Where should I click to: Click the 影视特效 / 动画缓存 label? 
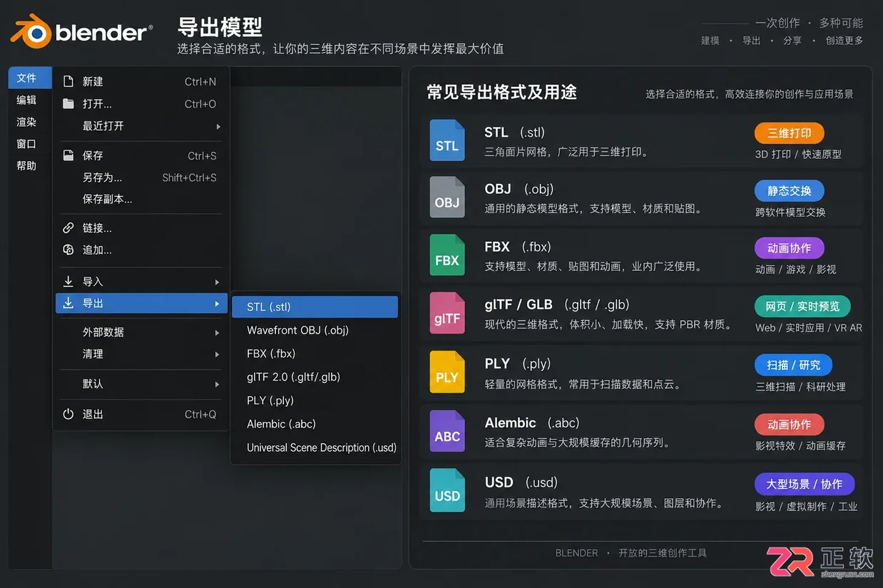pos(800,445)
